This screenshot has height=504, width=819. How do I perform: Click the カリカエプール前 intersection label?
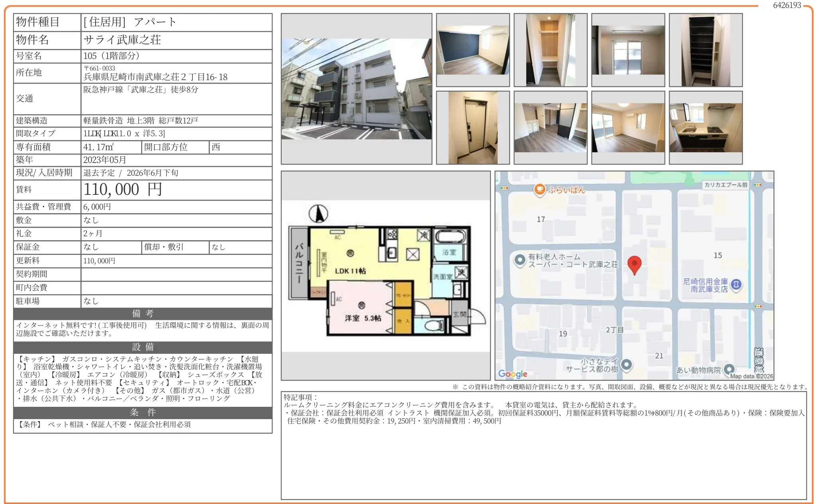click(x=725, y=185)
